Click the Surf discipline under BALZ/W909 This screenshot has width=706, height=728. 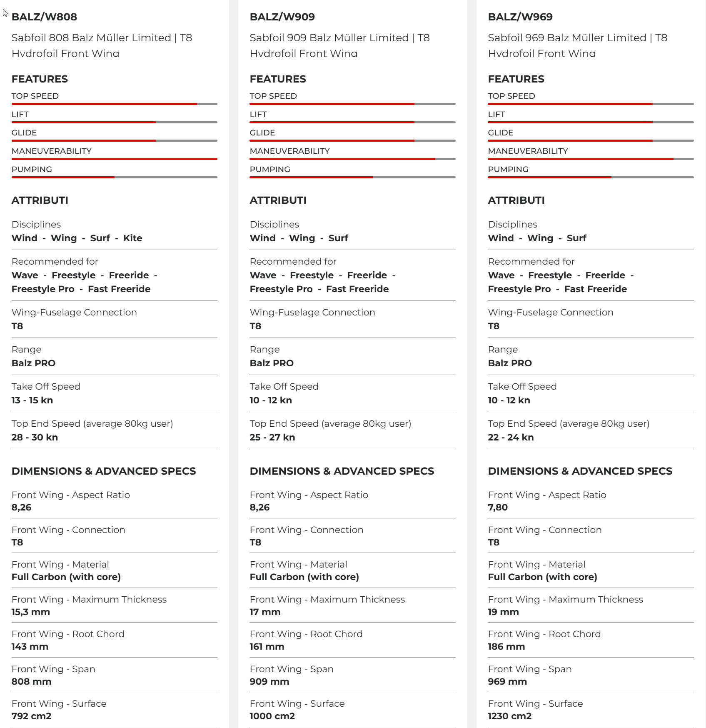coord(338,238)
